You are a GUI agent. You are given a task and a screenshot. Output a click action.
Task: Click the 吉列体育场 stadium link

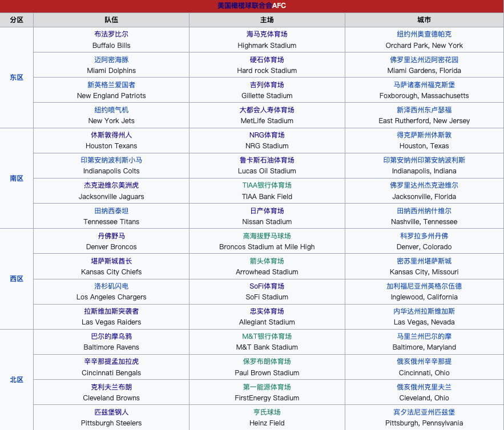267,85
